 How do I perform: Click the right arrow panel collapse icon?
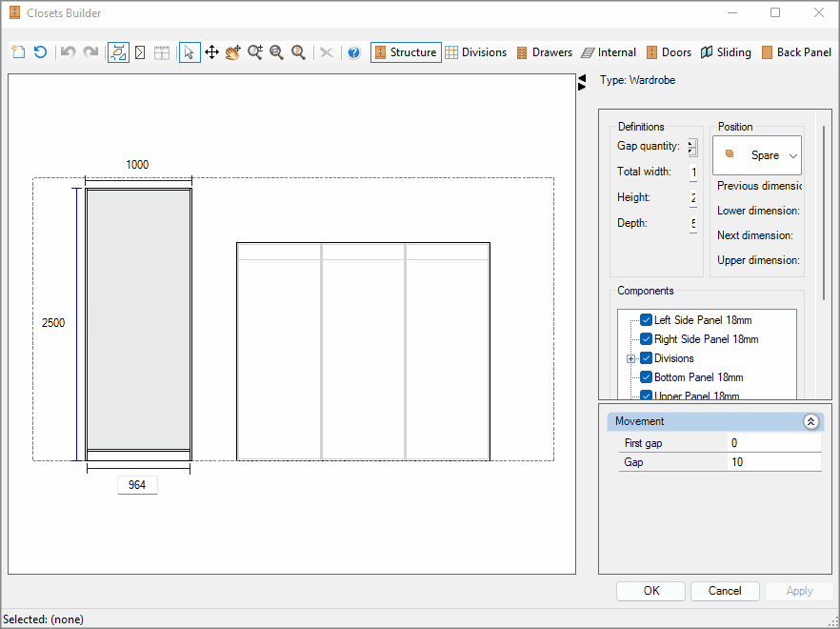coord(582,87)
